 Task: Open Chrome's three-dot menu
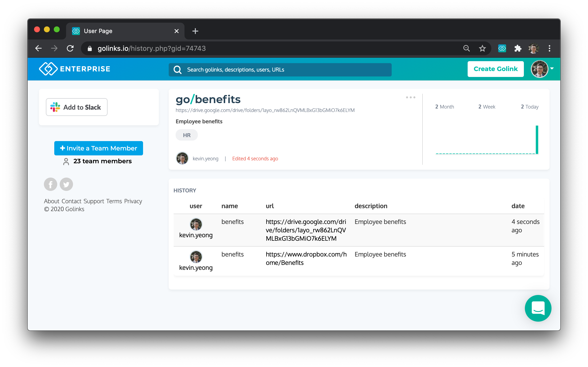549,48
